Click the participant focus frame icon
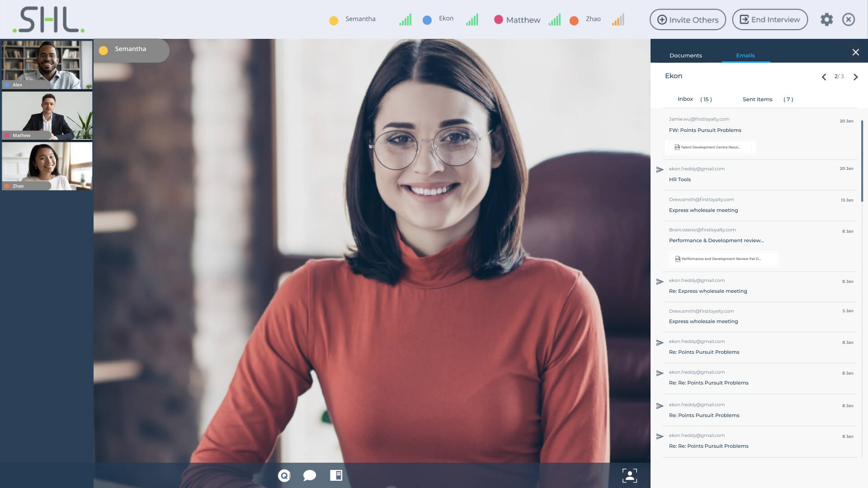The image size is (868, 488). [x=629, y=475]
